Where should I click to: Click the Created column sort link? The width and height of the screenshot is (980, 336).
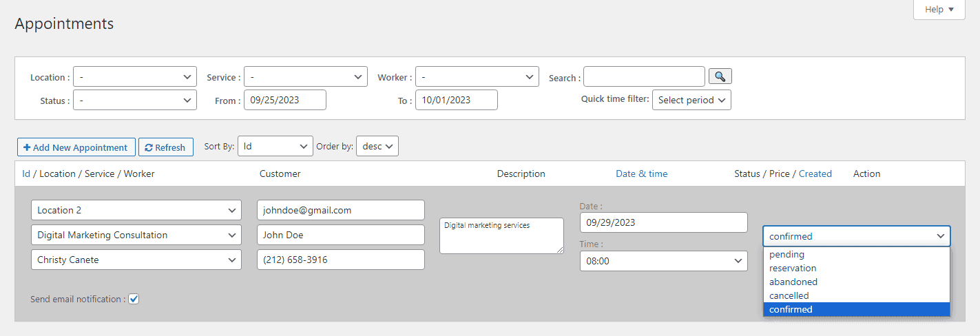click(x=815, y=174)
